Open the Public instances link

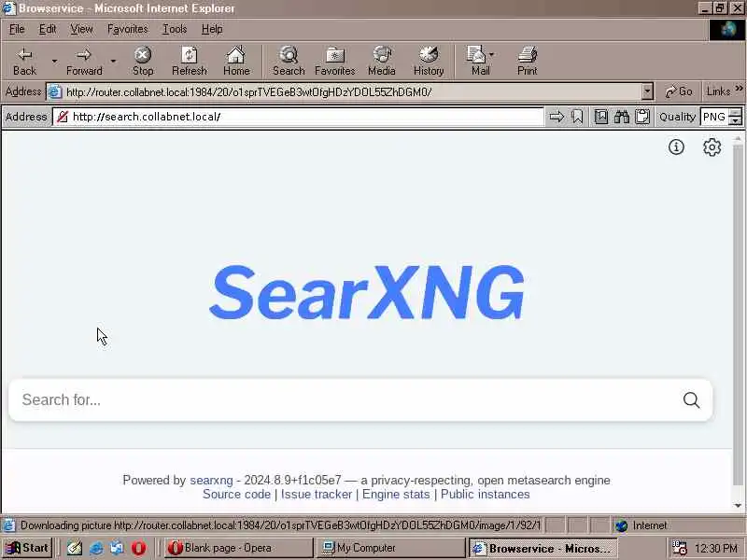point(485,495)
